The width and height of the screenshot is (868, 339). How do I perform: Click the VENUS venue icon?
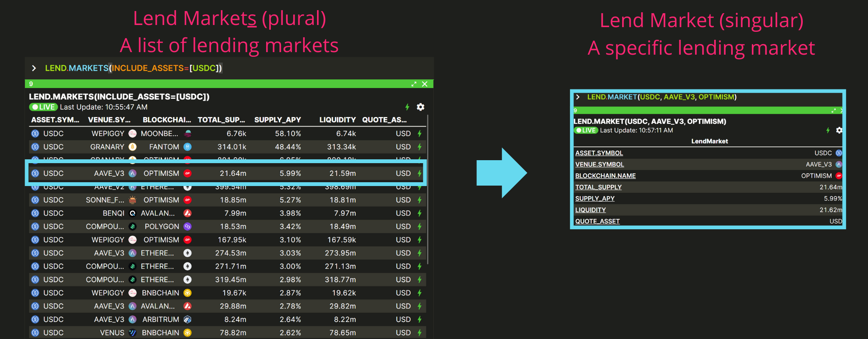133,333
